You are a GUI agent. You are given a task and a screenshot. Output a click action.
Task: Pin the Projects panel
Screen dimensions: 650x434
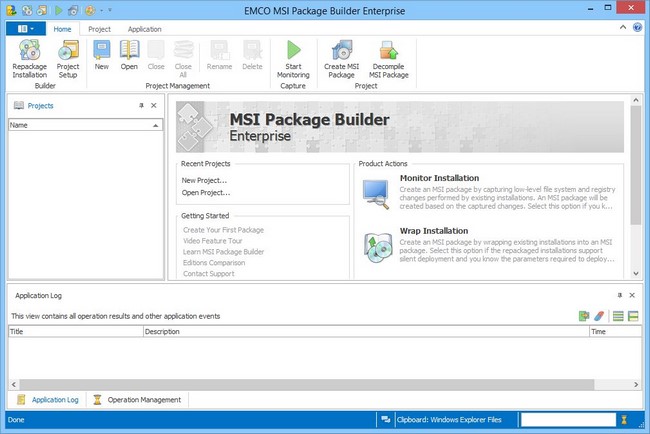coord(141,106)
